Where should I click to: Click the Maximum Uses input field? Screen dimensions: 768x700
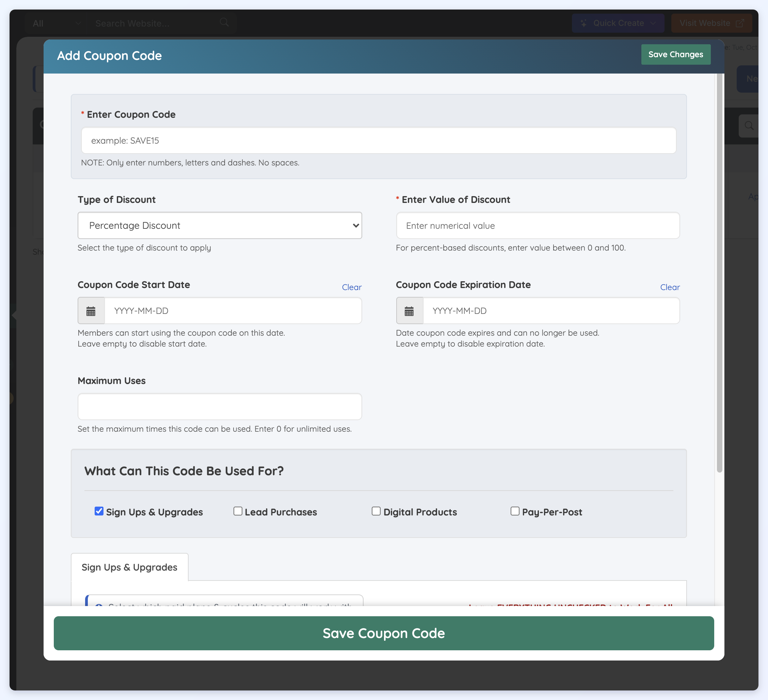tap(220, 407)
